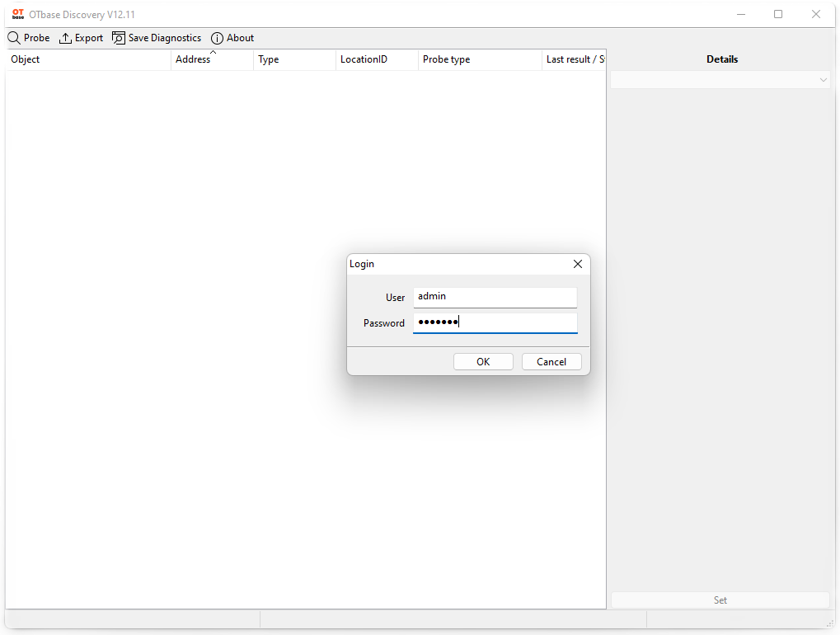Screen dimensions: 840x635
Task: Maximize the OTbase Discovery window
Action: [x=778, y=15]
